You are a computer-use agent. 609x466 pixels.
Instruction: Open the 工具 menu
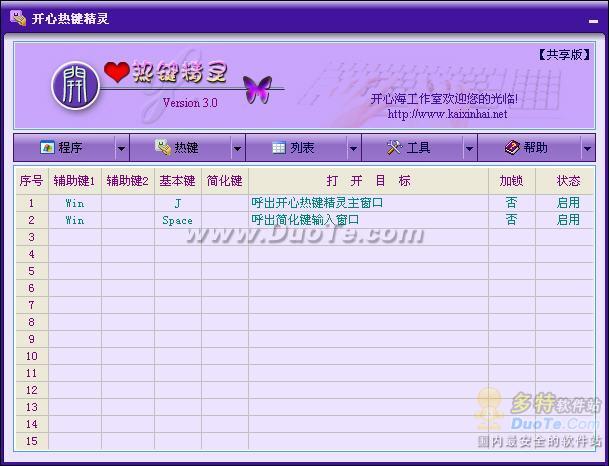pos(412,148)
